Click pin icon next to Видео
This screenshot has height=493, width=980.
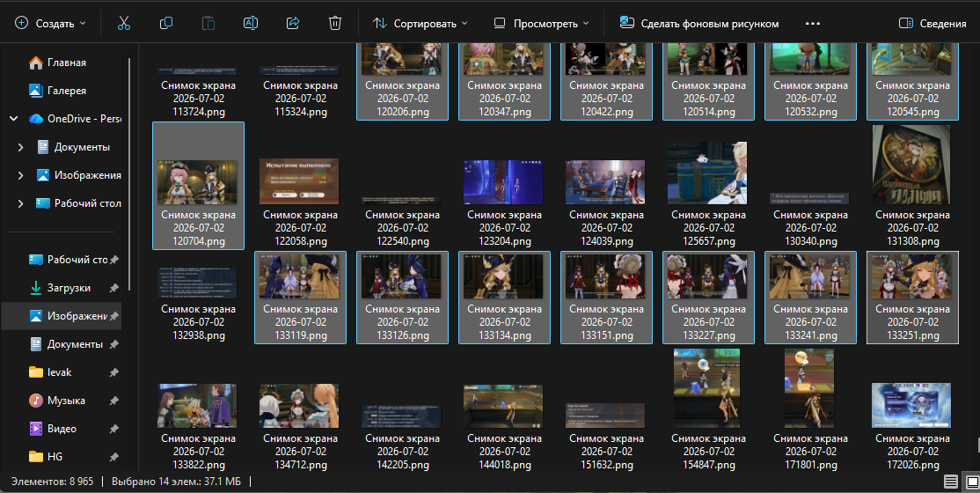[113, 429]
